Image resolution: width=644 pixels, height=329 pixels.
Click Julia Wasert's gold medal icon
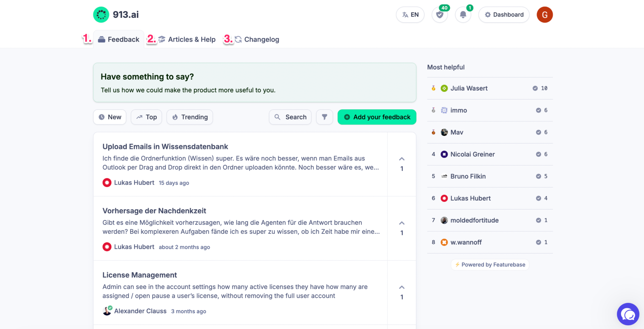[433, 88]
